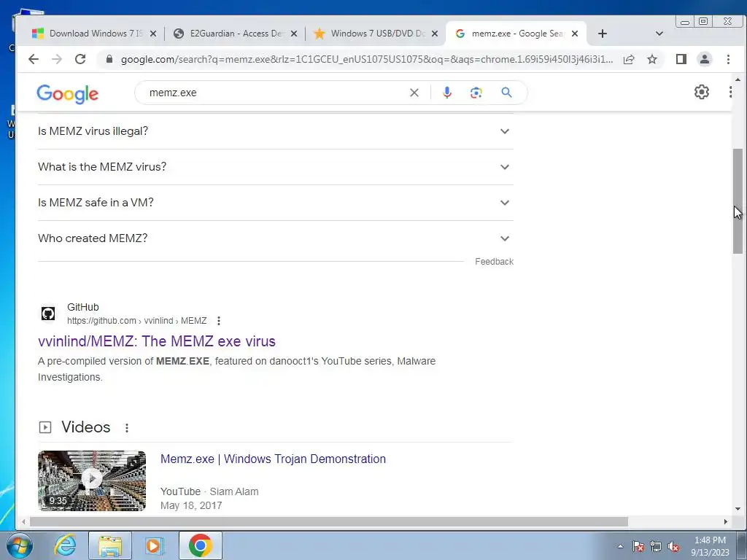Click the forward navigation arrow
This screenshot has width=747, height=560.
[57, 59]
